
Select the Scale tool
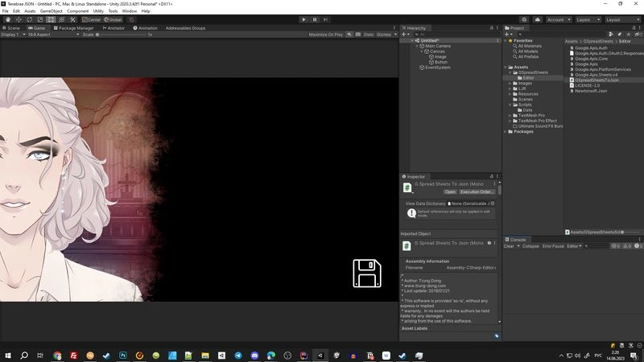[39, 19]
